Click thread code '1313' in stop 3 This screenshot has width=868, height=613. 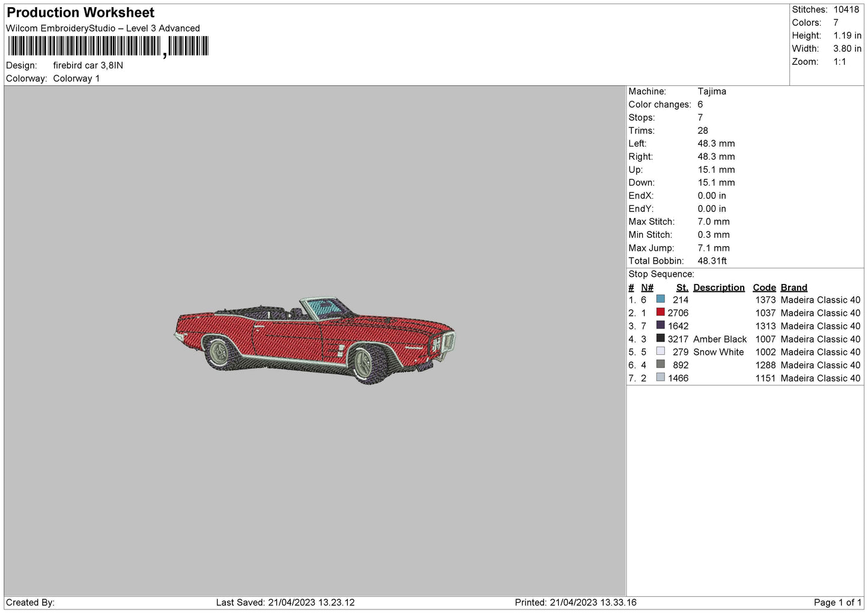click(x=765, y=326)
